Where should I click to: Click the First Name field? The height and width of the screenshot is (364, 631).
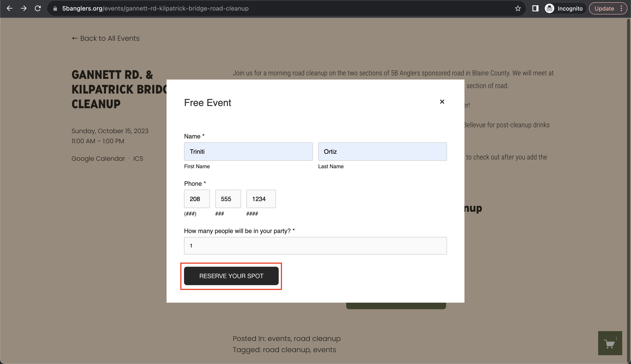coord(248,152)
